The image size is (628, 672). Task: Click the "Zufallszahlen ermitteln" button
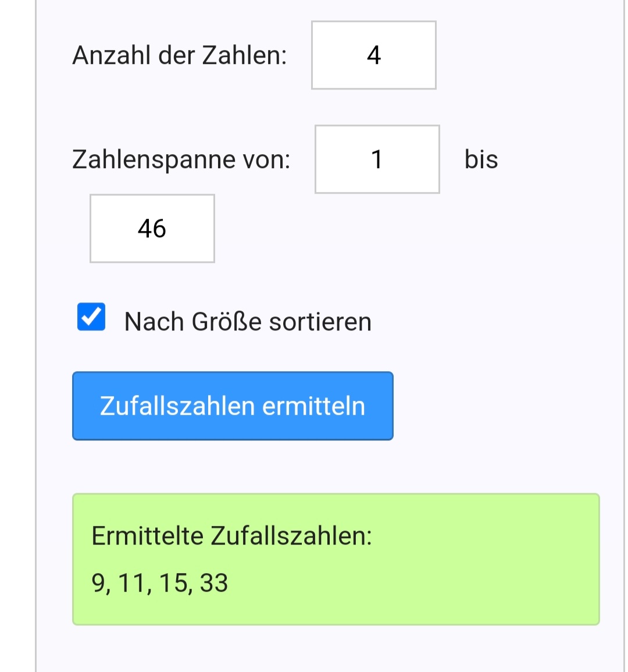pos(233,406)
